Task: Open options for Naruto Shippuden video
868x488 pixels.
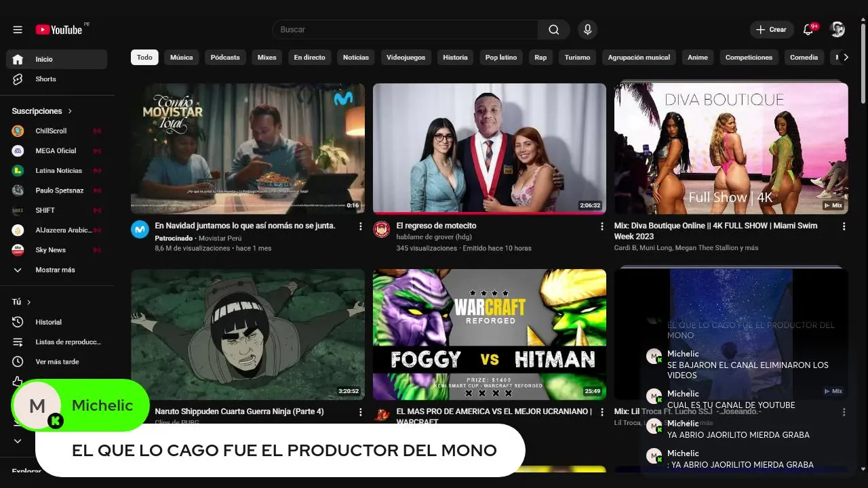Action: pyautogui.click(x=361, y=411)
